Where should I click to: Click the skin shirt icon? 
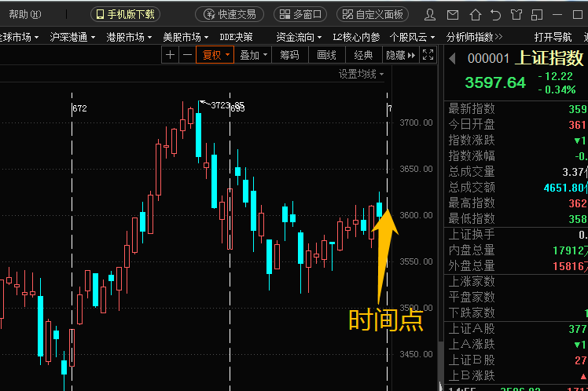click(x=516, y=15)
